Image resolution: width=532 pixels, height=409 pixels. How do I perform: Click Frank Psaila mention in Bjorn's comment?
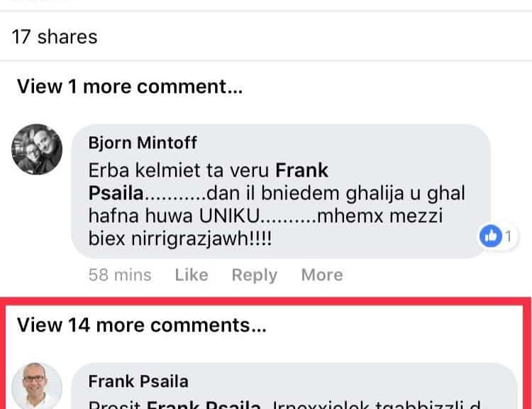point(301,170)
